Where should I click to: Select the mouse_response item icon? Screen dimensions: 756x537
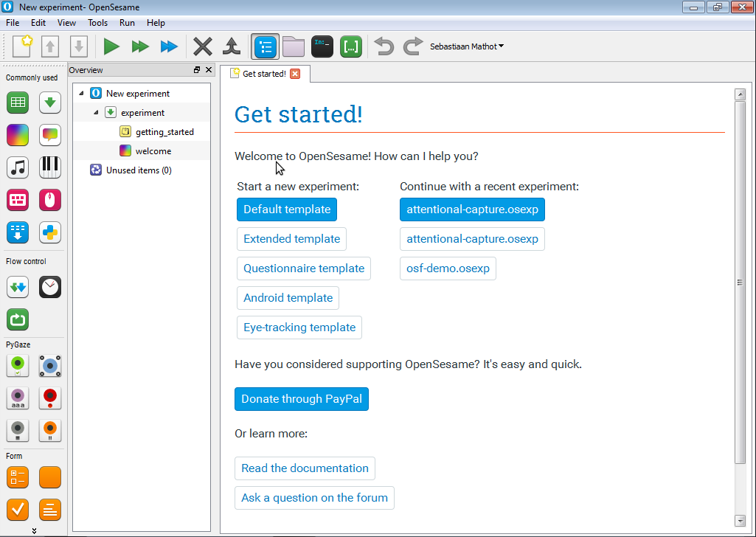coord(50,200)
